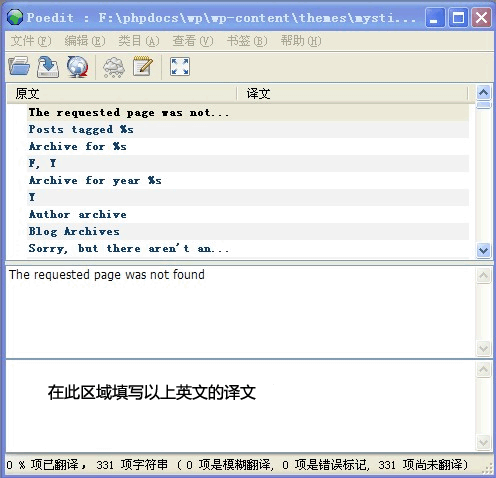This screenshot has width=496, height=478.
Task: Open the 文件(F) menu
Action: (x=31, y=41)
